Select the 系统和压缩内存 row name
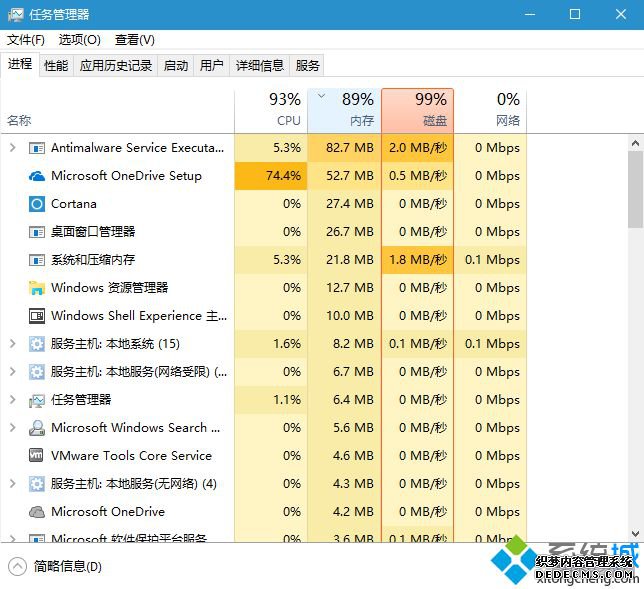Screen dimensions: 644x589 [93, 260]
